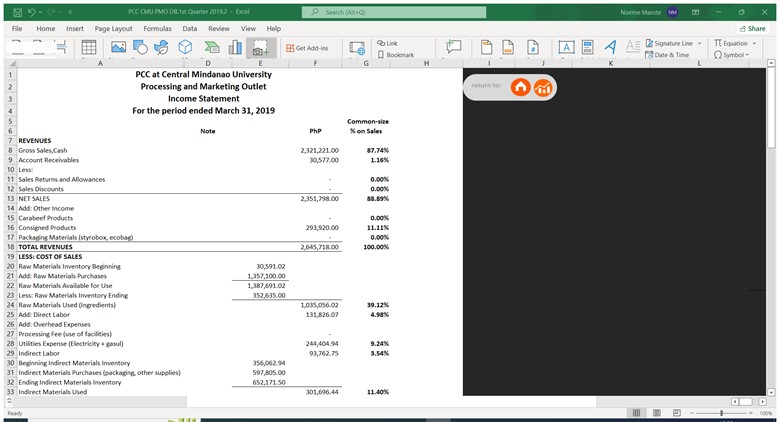The image size is (780, 422).
Task: Expand the Signature Line dropdown arrow
Action: 699,43
